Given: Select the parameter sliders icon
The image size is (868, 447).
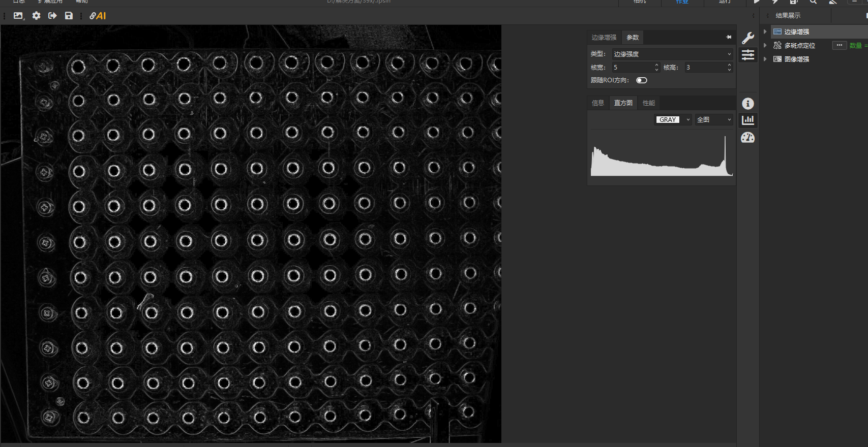Looking at the screenshot, I should point(747,55).
